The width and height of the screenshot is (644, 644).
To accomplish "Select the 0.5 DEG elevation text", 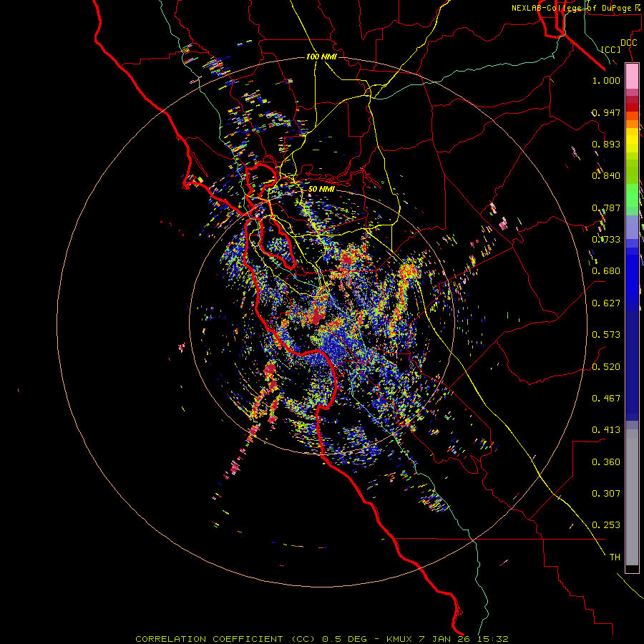I will tap(344, 639).
